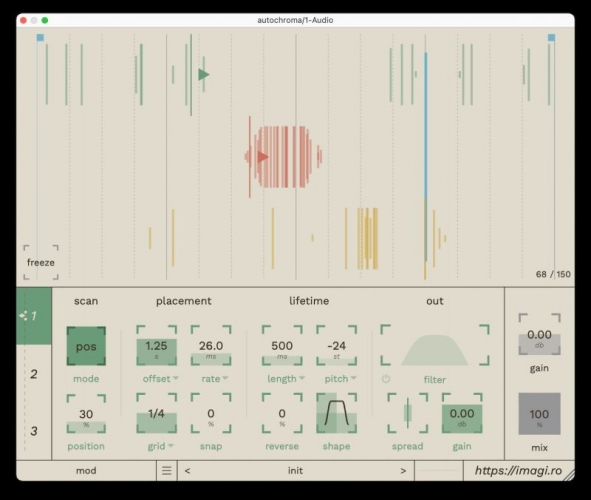The height and width of the screenshot is (500, 591).
Task: Expand the offset dropdown arrow
Action: (176, 378)
